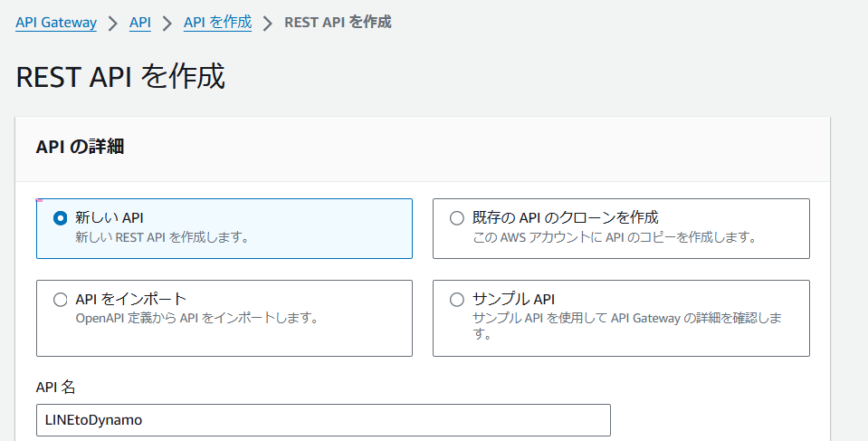Select the API をインポート radio button
The height and width of the screenshot is (441, 868).
coord(60,300)
